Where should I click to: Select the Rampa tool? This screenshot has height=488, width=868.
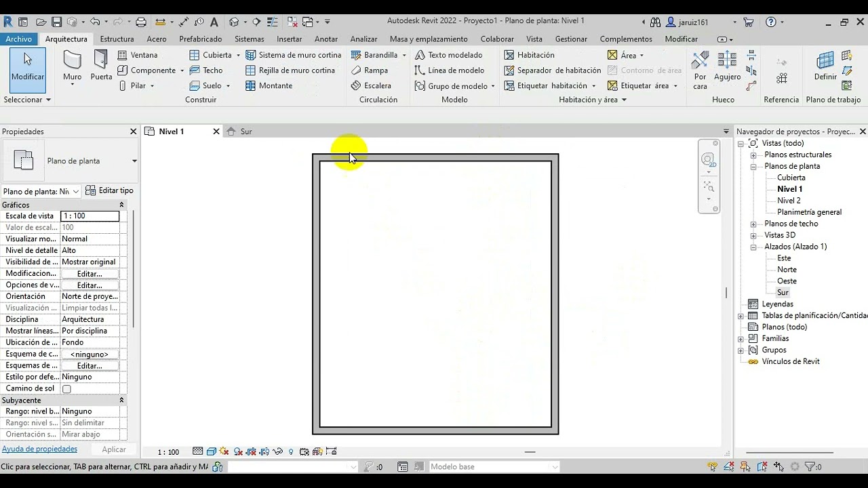coord(369,70)
